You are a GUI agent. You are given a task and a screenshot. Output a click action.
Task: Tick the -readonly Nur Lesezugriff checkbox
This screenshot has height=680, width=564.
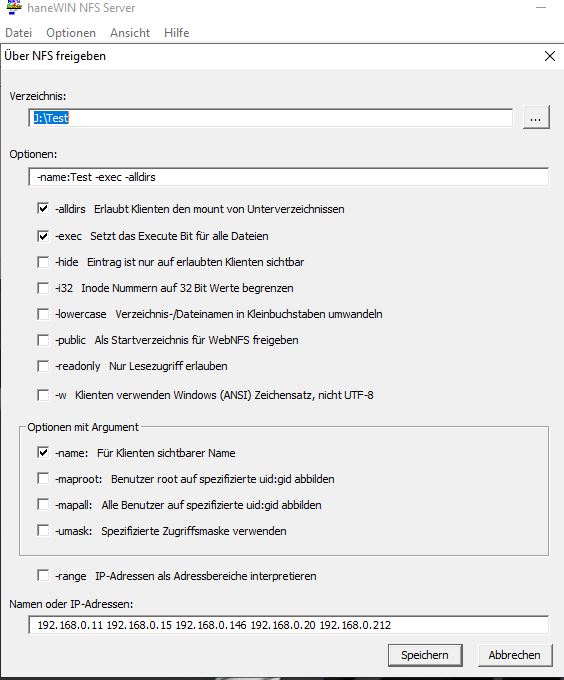(x=43, y=366)
